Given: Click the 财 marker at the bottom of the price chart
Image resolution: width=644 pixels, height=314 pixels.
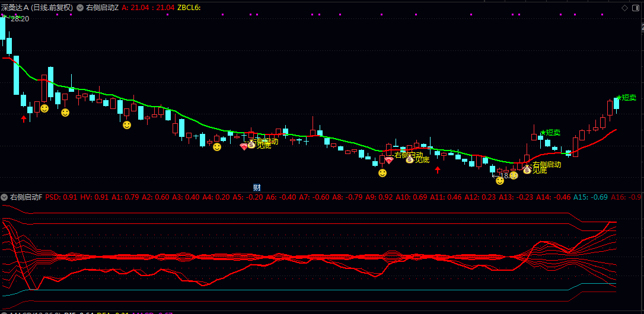Looking at the screenshot, I should click(257, 188).
